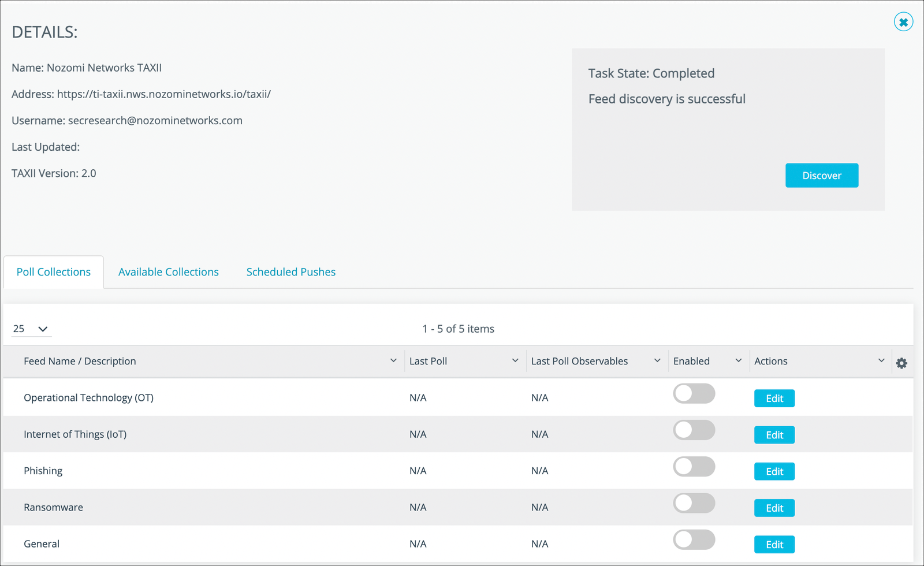The width and height of the screenshot is (924, 566).
Task: Select the Poll Collections tab
Action: [54, 272]
